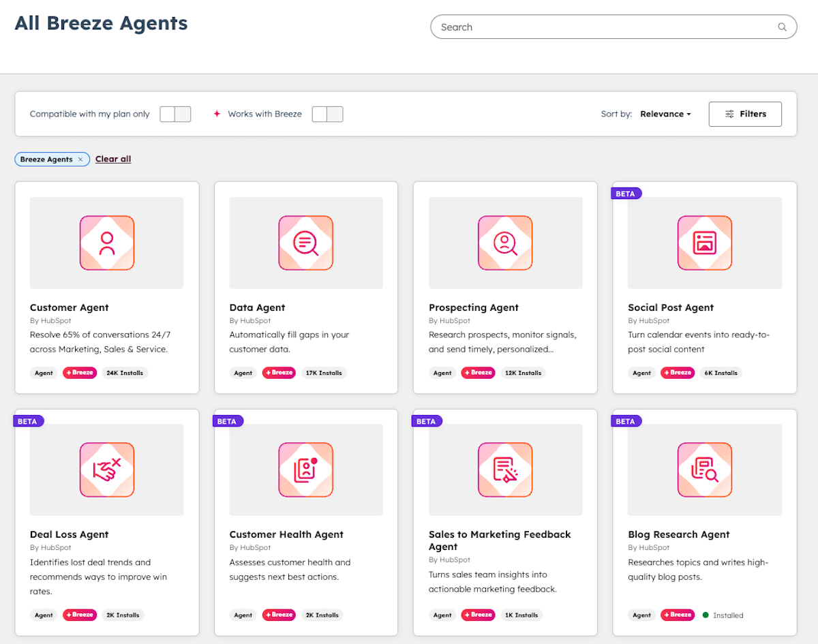Image resolution: width=818 pixels, height=644 pixels.
Task: Open the Social Post Agent image icon
Action: pos(704,242)
